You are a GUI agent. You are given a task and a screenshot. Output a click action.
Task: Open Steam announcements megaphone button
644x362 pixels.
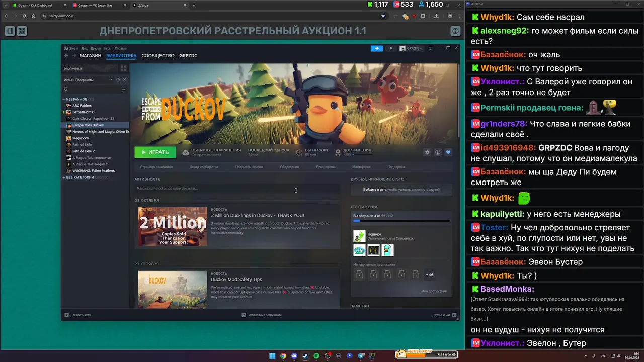(376, 48)
